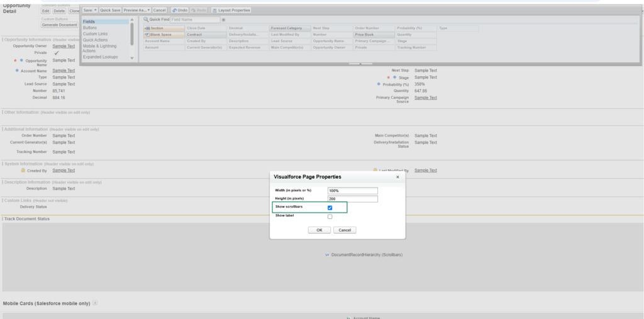This screenshot has height=319, width=644.
Task: Select Buttons in the palette category list
Action: [x=90, y=28]
